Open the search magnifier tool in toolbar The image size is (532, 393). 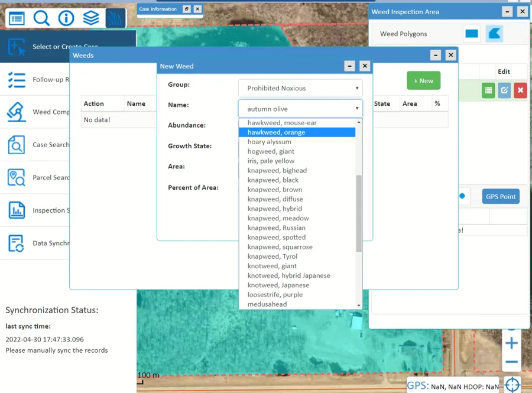click(x=41, y=18)
